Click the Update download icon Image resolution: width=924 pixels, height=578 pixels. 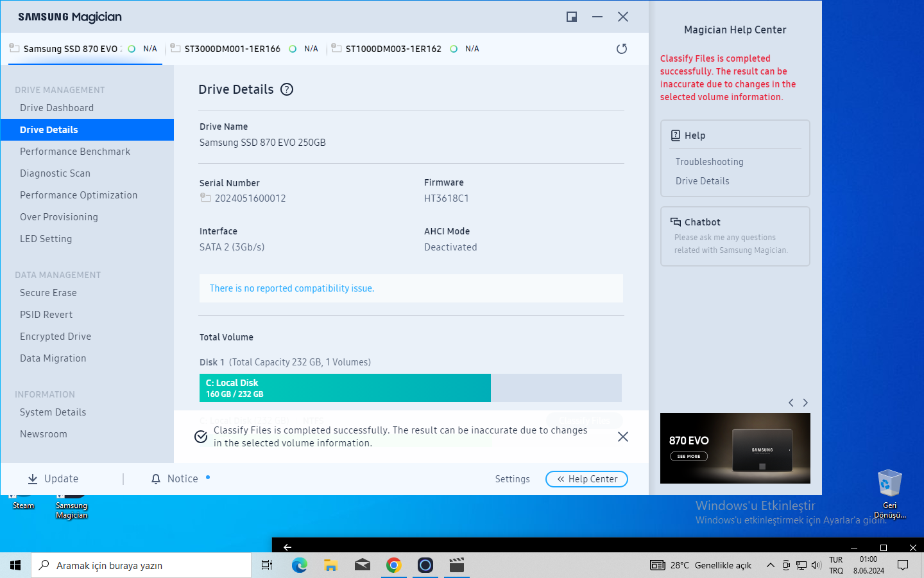click(x=33, y=479)
